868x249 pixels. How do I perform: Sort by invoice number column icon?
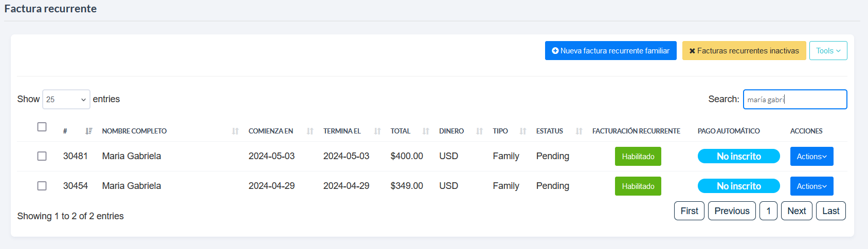pyautogui.click(x=88, y=131)
